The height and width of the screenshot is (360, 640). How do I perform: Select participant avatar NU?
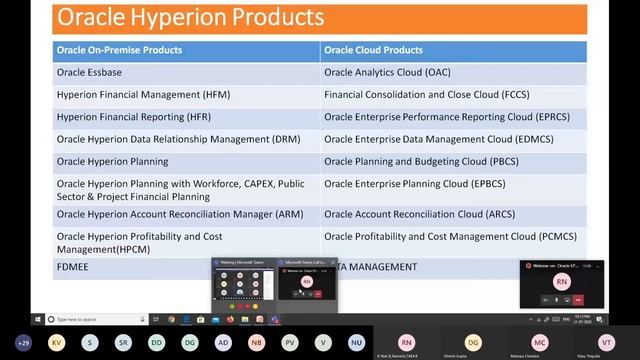point(356,343)
